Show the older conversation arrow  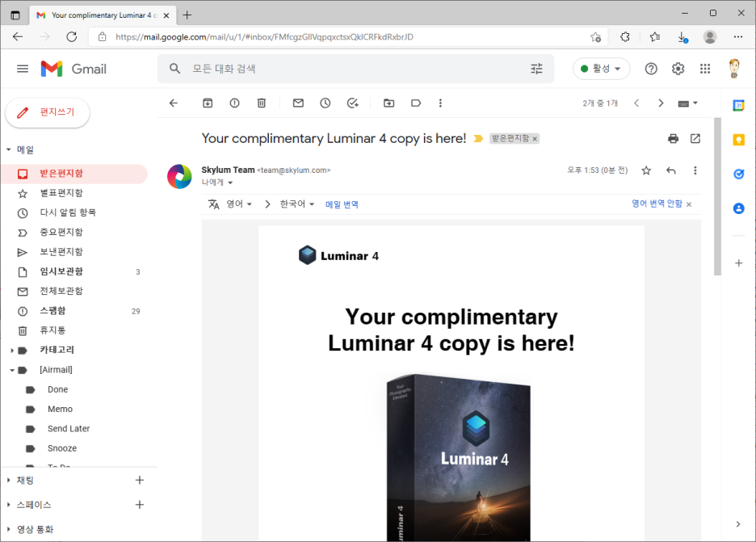(661, 103)
